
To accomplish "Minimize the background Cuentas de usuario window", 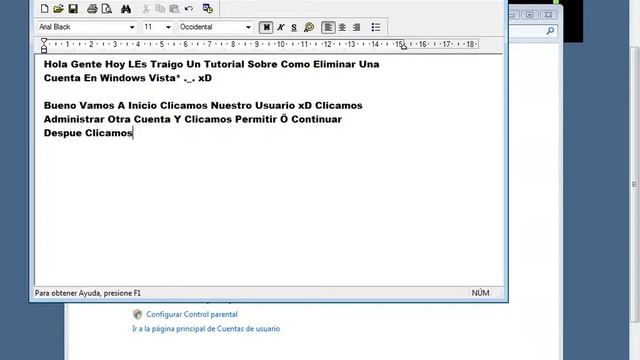I will pyautogui.click(x=513, y=15).
